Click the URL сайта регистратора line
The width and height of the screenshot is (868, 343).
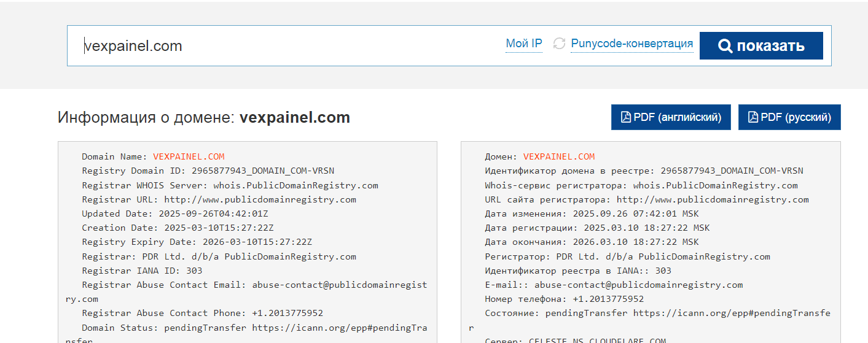click(647, 199)
